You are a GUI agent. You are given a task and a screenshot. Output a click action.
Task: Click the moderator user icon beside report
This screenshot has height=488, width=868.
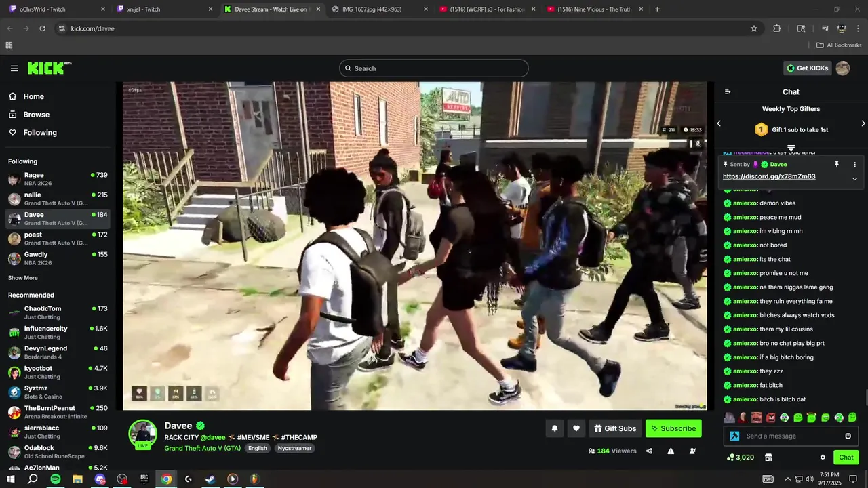pos(692,451)
